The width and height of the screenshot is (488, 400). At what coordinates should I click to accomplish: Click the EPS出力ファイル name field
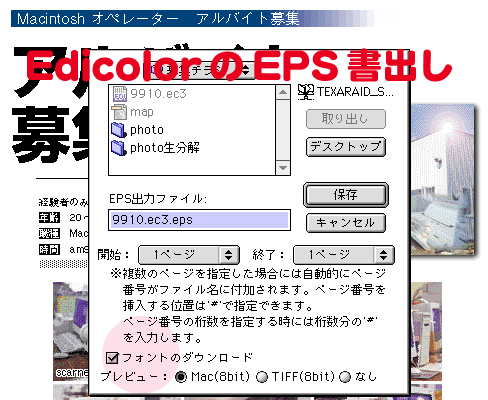(x=199, y=220)
